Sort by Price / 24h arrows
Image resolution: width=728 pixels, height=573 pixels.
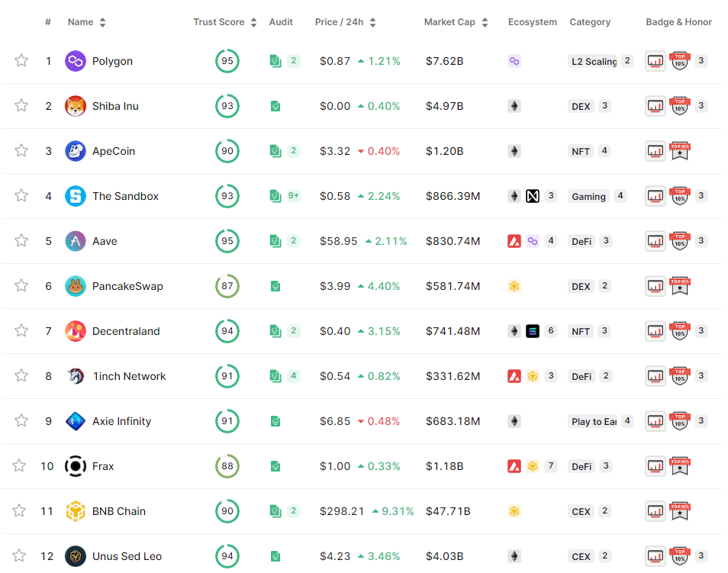point(372,22)
